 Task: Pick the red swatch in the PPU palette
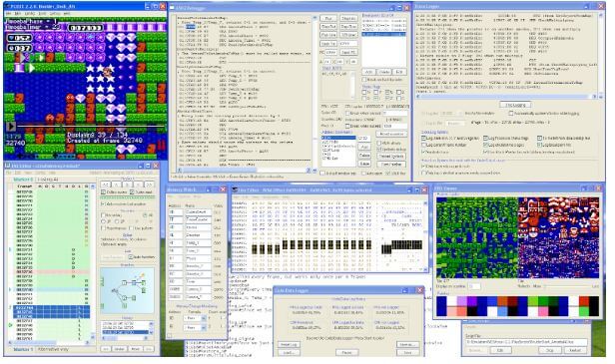[x=584, y=301]
